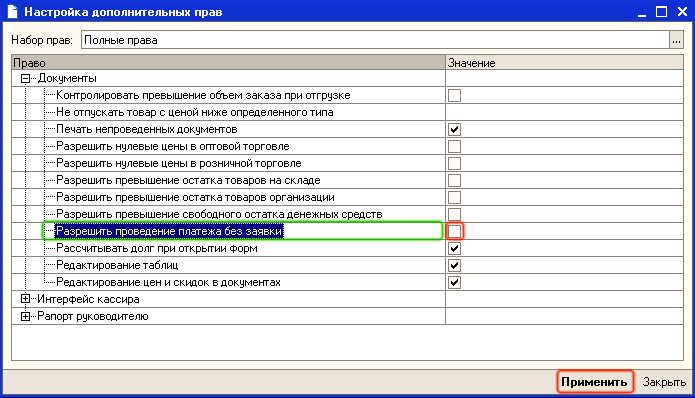This screenshot has height=398, width=695.
Task: Click the 'Закрыть' button
Action: (x=664, y=382)
